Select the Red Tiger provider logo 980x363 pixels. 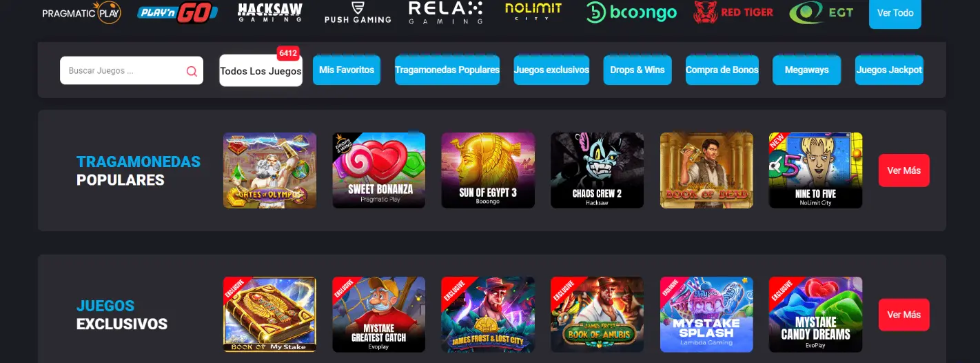[733, 12]
